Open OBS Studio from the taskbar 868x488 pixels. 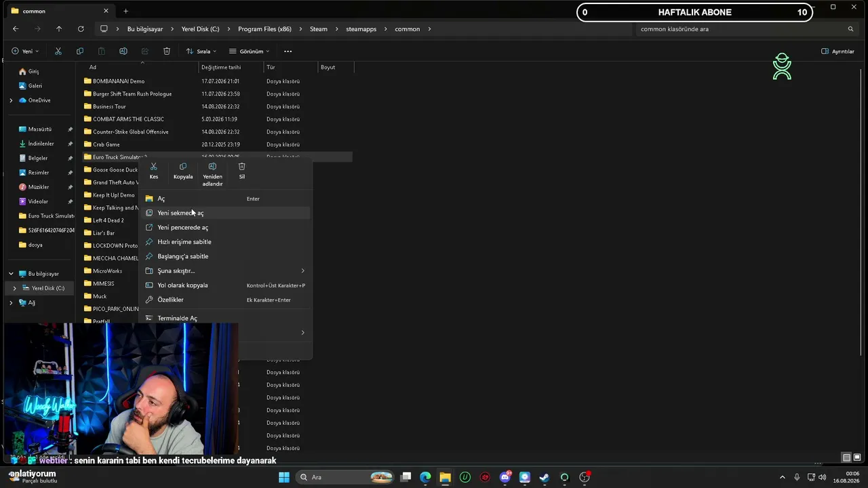tap(585, 477)
